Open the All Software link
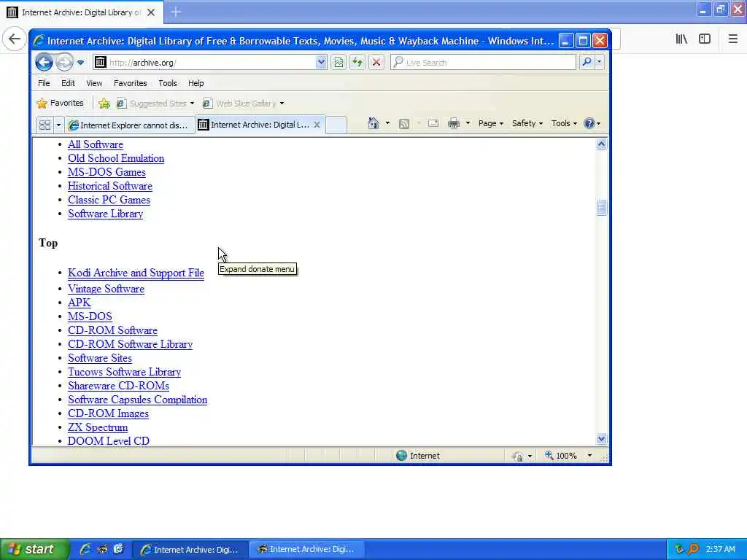The width and height of the screenshot is (747, 560). (x=96, y=144)
